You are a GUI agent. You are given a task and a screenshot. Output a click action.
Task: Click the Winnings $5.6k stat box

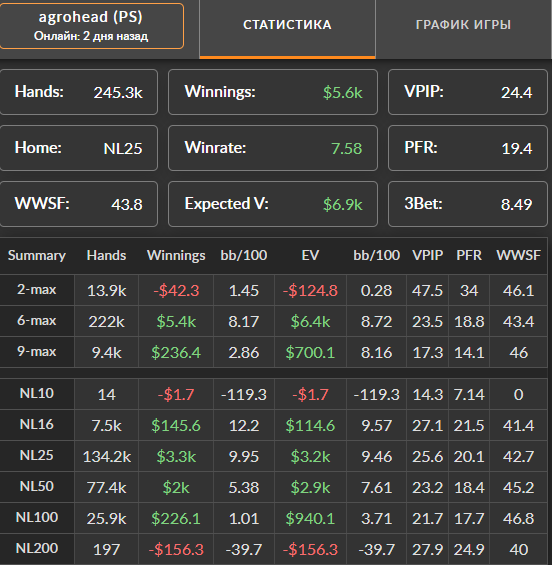pos(273,92)
